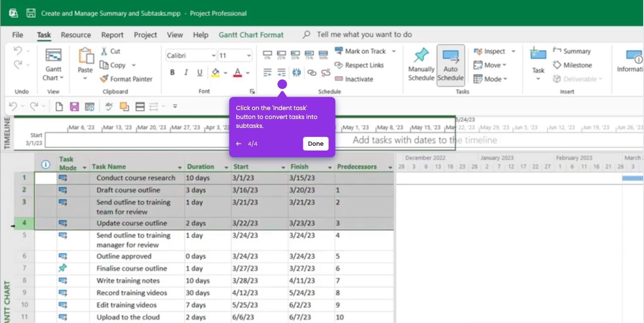Activate the Format Painter brush
Viewport: 644px width, 323px height.
tap(104, 79)
